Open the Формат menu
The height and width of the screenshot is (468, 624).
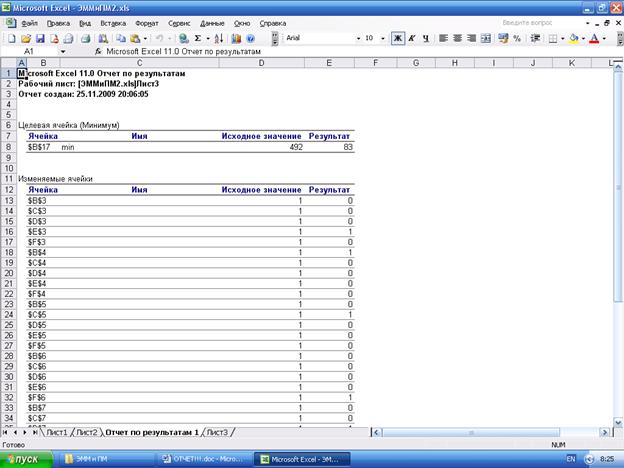pos(147,23)
